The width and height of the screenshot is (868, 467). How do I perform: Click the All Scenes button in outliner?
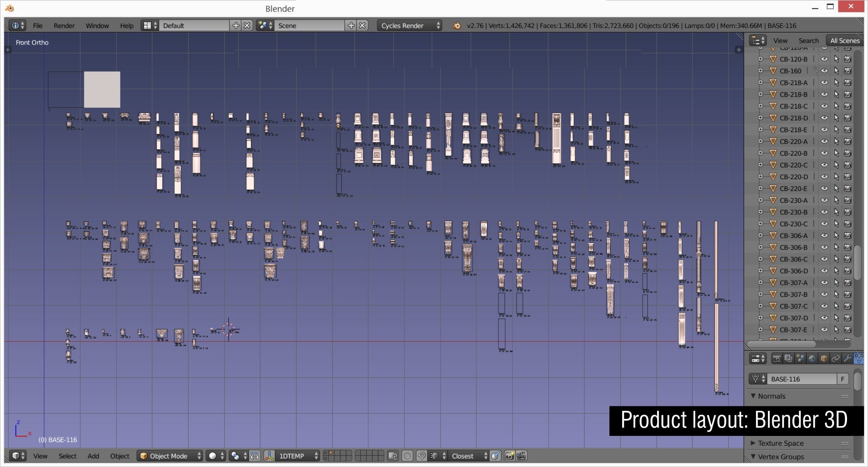click(x=844, y=41)
